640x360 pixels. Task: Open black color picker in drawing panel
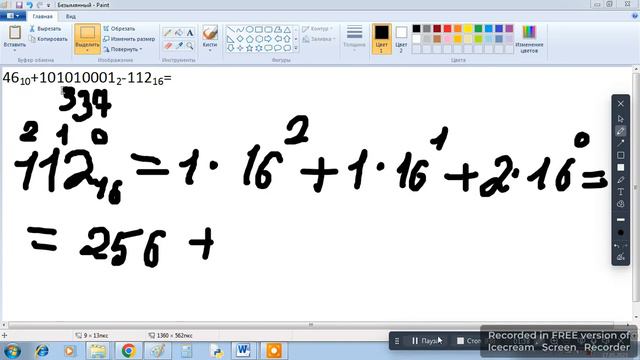(x=620, y=233)
